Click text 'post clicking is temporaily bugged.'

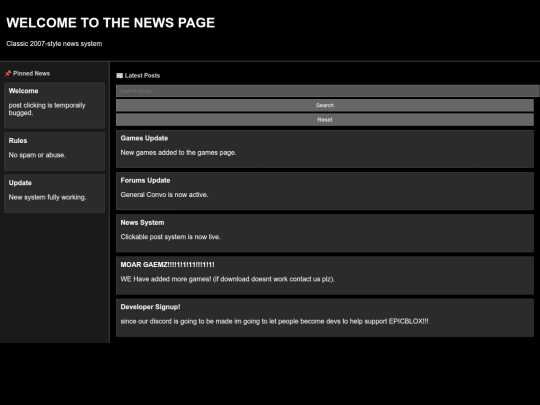[47, 109]
